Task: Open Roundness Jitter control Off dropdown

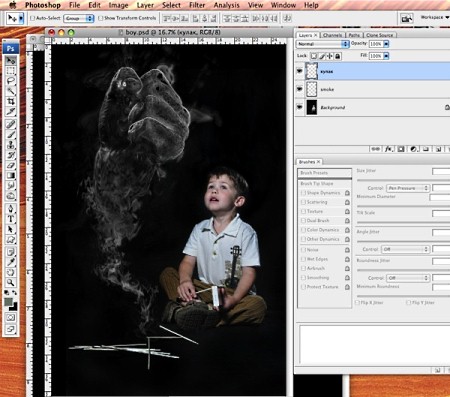Action: [x=408, y=278]
